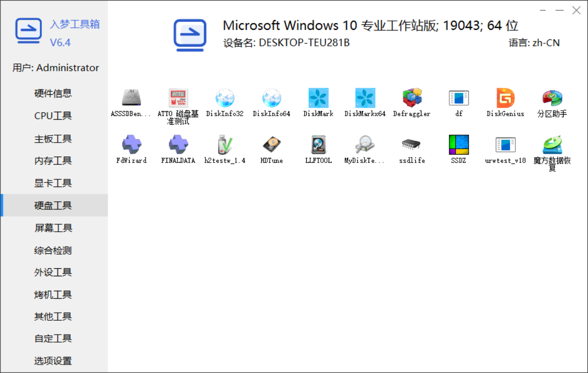Open the 烤机工具 sidebar section
Screen dimensions: 588x373
[x=53, y=295]
